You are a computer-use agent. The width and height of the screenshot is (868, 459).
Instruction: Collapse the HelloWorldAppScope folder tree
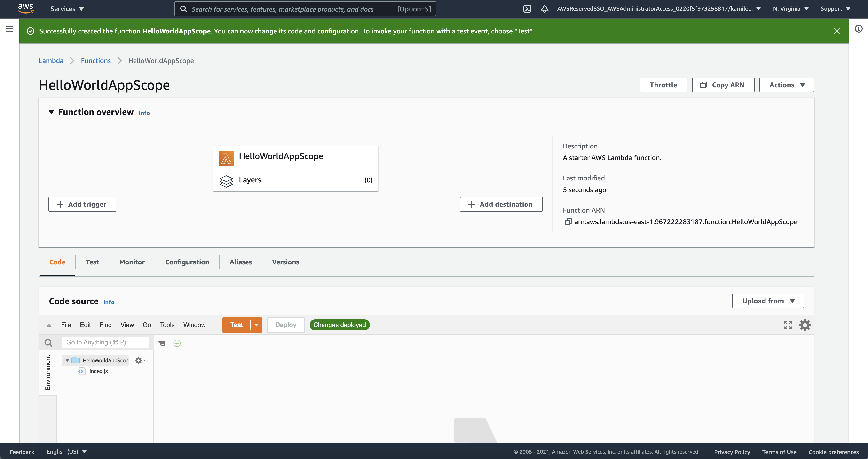coord(67,361)
